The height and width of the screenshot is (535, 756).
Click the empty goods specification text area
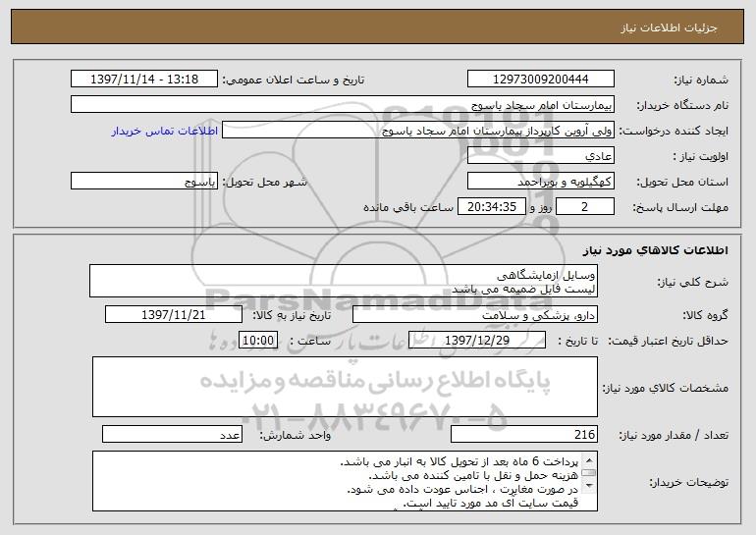tap(345, 387)
